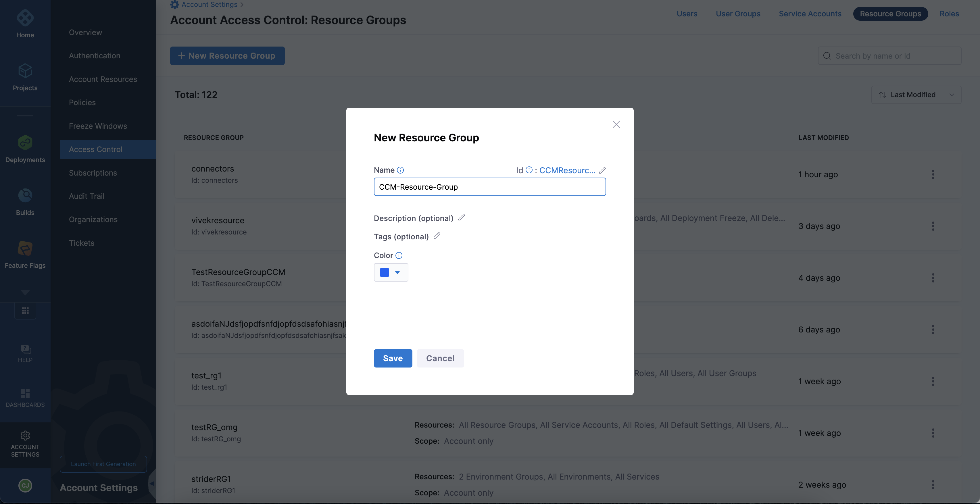980x504 pixels.
Task: Click the Description edit pencil icon
Action: 462,218
